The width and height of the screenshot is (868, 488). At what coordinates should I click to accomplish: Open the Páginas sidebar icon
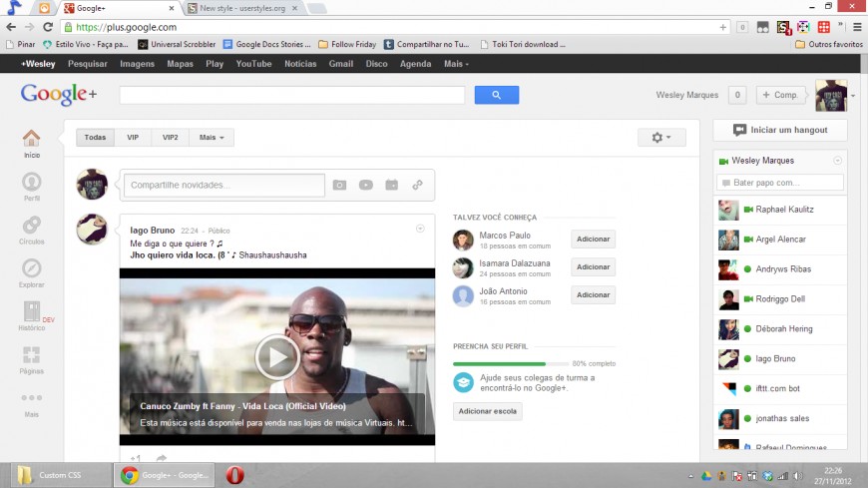(32, 354)
